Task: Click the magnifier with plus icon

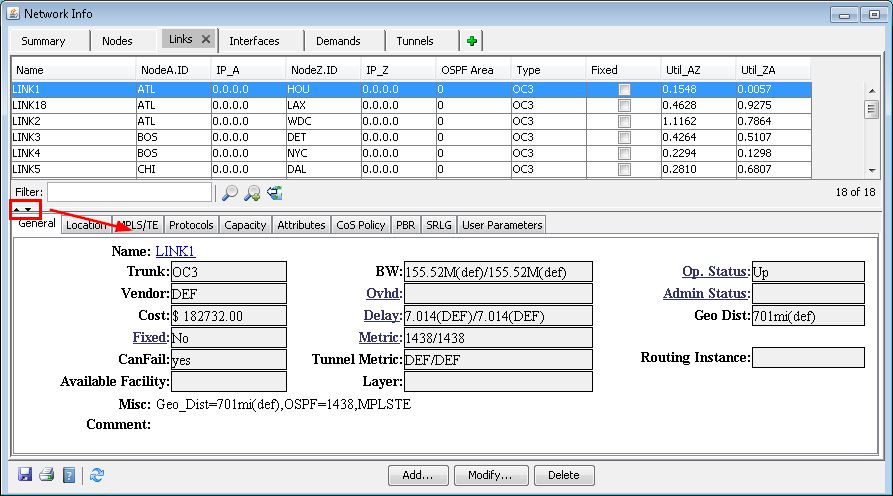Action: pyautogui.click(x=252, y=192)
